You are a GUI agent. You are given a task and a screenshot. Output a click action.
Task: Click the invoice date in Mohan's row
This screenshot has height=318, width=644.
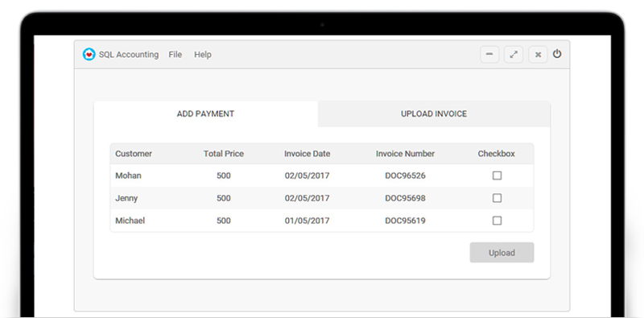[x=308, y=176]
